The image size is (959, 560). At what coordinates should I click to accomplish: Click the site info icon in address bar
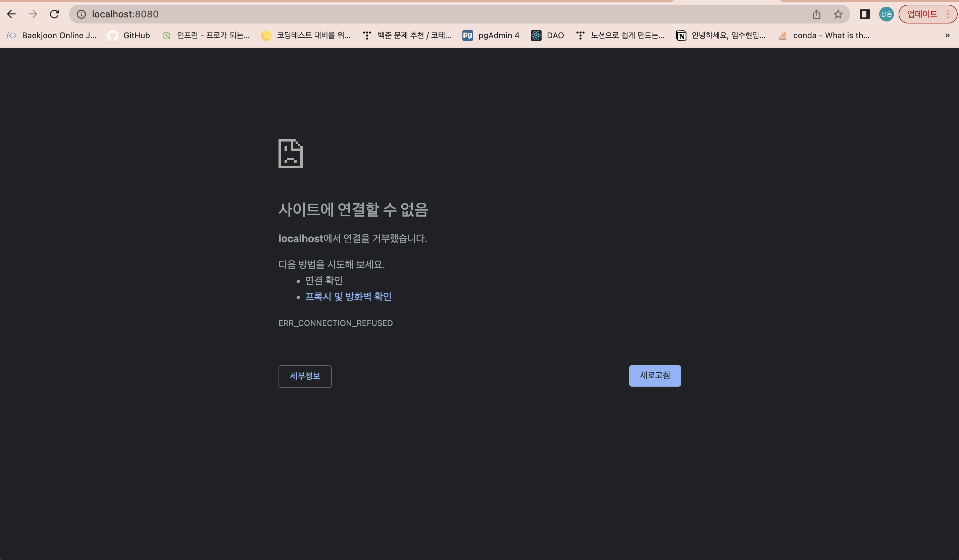point(81,14)
